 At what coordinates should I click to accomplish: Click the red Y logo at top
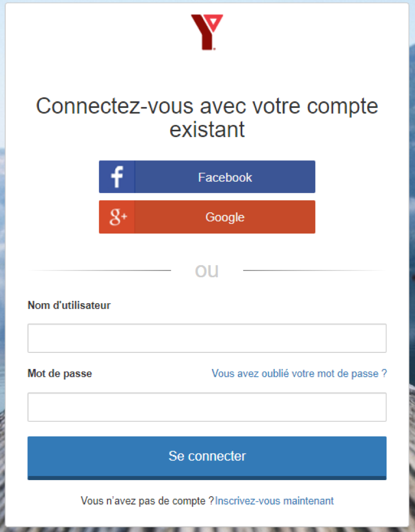(x=207, y=32)
